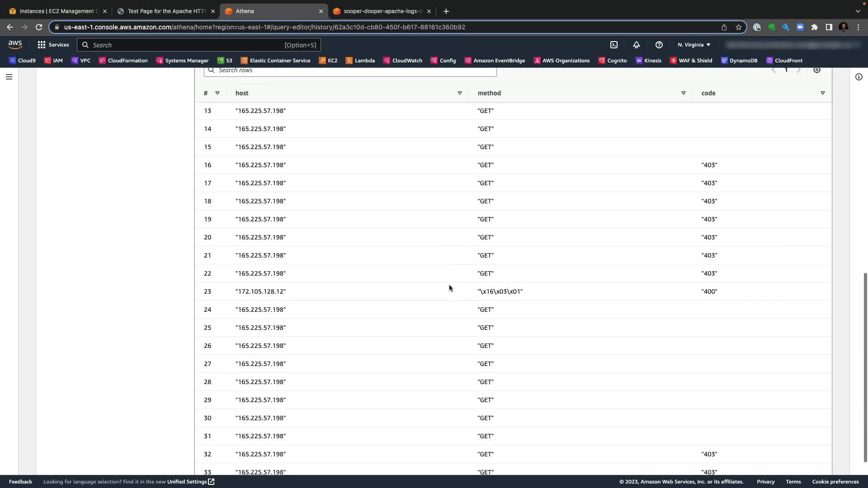
Task: Open method column filter dropdown
Action: click(x=683, y=93)
